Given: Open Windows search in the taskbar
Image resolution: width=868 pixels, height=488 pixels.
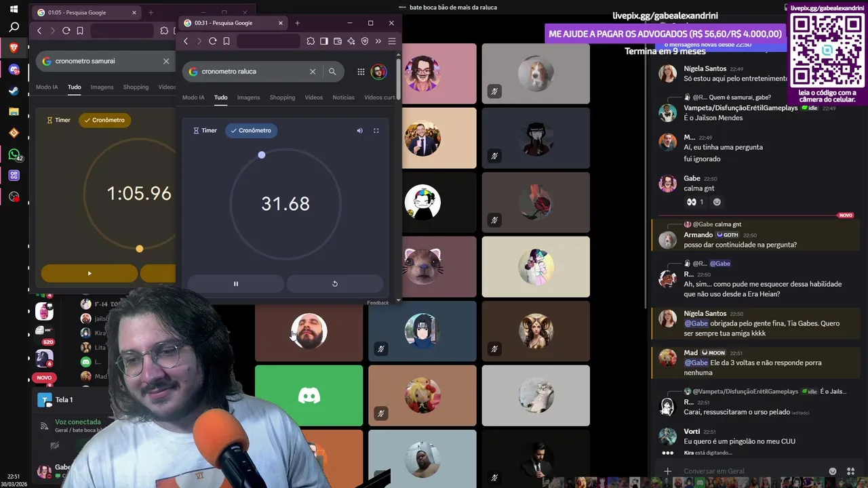Looking at the screenshot, I should coord(14,28).
